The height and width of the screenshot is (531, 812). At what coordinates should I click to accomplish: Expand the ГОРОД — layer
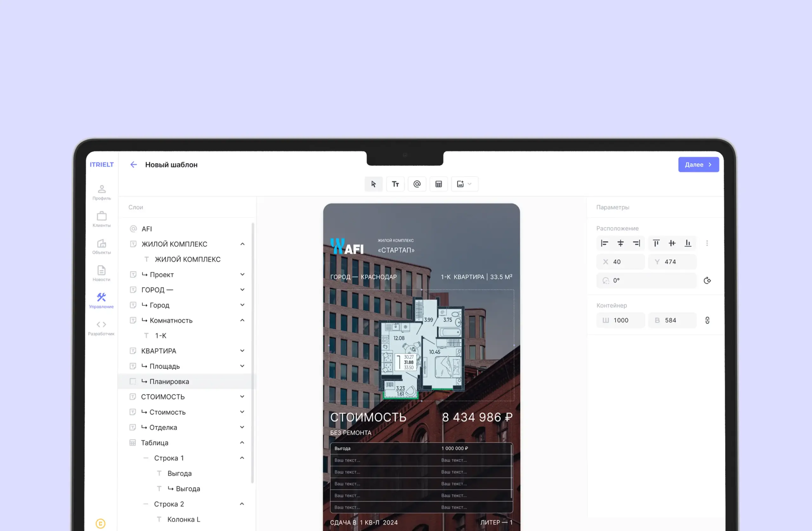coord(242,290)
